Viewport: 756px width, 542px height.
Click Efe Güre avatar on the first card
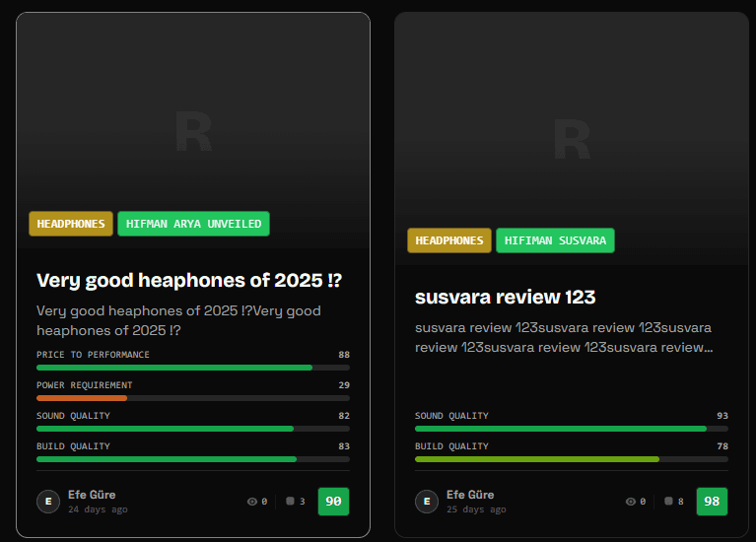click(48, 502)
